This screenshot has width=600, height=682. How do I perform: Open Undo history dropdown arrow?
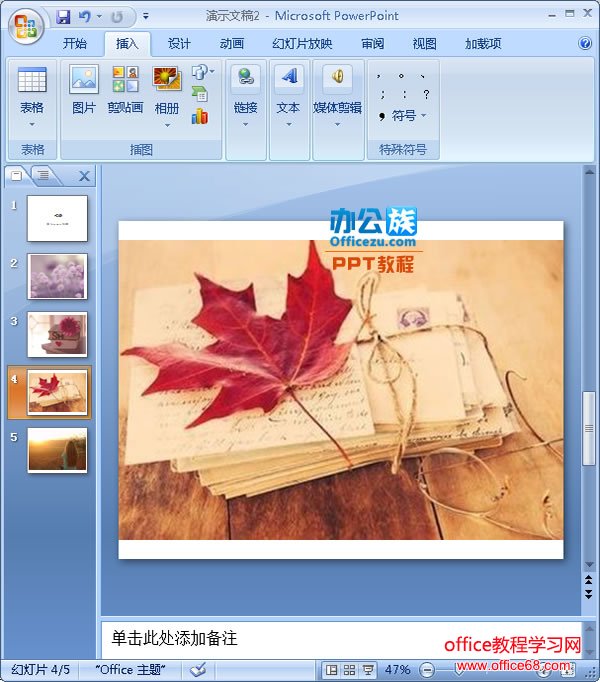tap(99, 17)
